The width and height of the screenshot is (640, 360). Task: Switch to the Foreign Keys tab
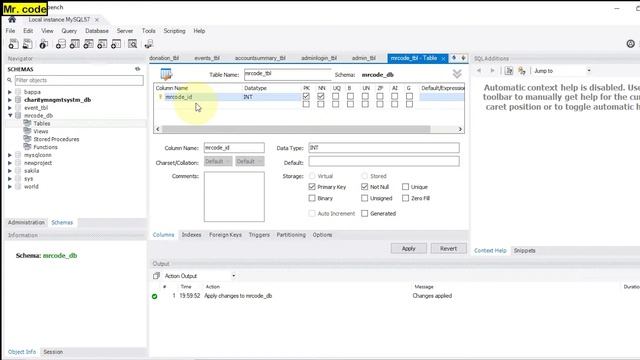[x=225, y=235]
